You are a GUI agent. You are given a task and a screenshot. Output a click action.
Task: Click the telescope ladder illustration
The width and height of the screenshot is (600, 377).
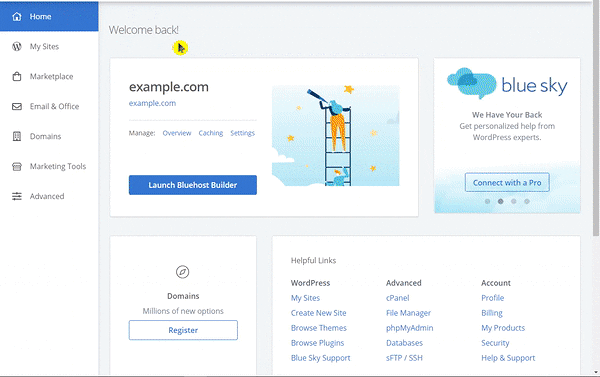336,136
